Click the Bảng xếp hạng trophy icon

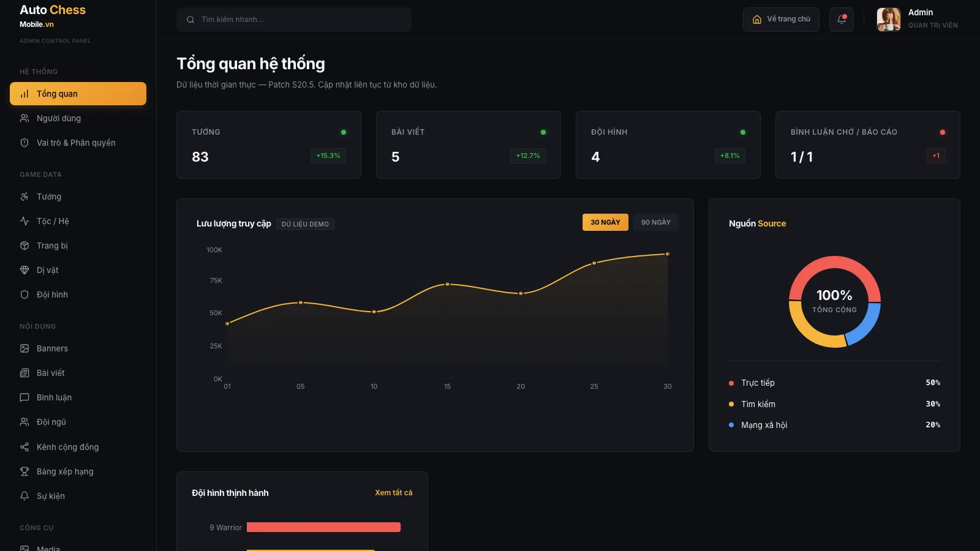pyautogui.click(x=24, y=471)
